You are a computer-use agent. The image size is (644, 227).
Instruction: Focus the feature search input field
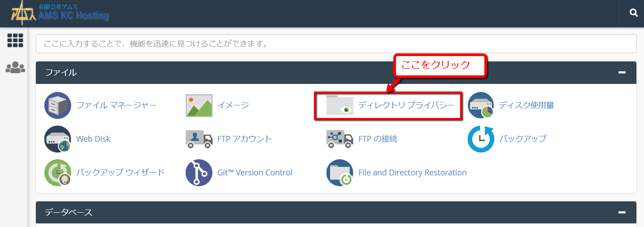tap(336, 44)
